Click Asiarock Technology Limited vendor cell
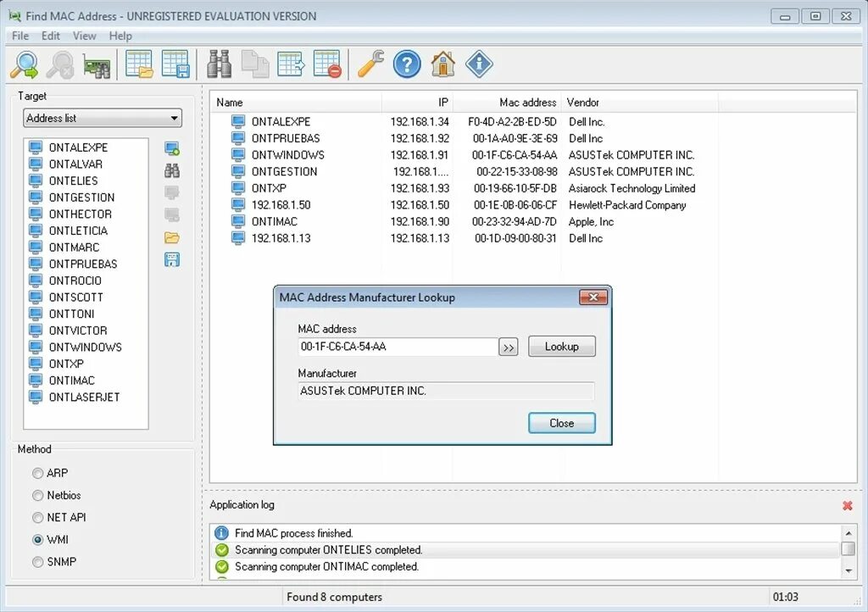This screenshot has height=612, width=868. tap(632, 188)
